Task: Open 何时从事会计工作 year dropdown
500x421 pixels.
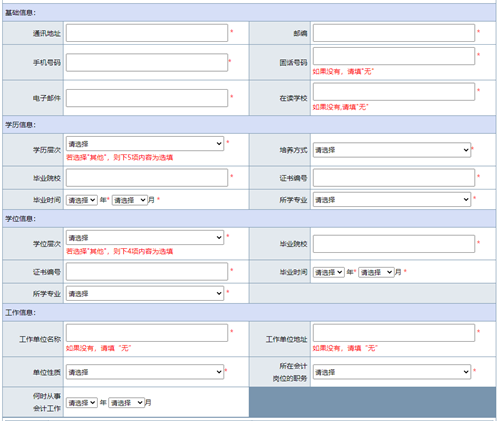Action: (82, 403)
